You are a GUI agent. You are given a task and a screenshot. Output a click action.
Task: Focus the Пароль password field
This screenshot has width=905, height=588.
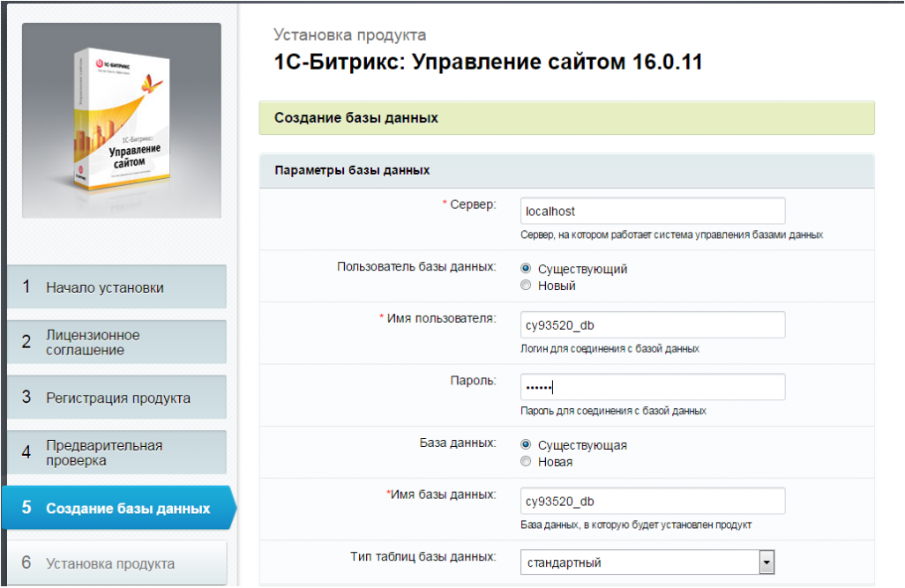coord(653,387)
